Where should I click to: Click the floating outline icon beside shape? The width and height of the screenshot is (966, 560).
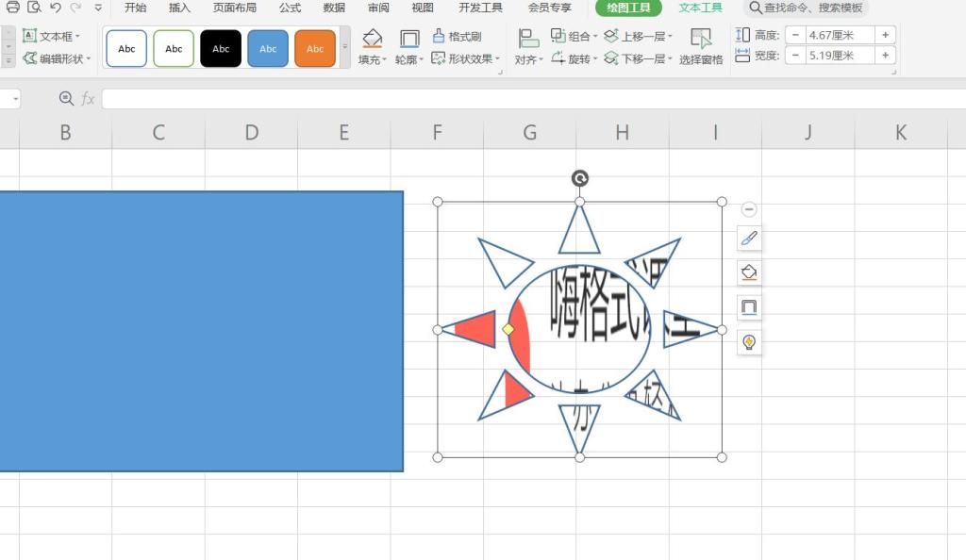(x=749, y=307)
